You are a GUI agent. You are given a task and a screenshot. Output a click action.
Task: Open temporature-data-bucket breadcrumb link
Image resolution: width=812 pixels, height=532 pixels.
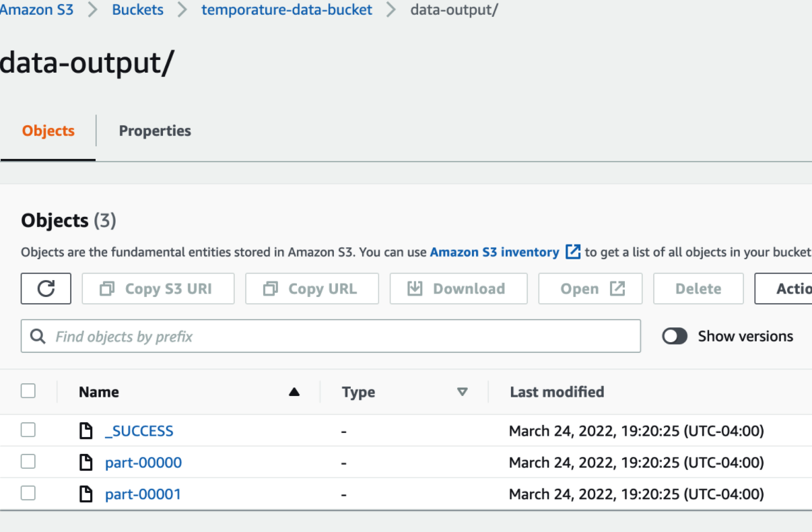click(x=287, y=10)
